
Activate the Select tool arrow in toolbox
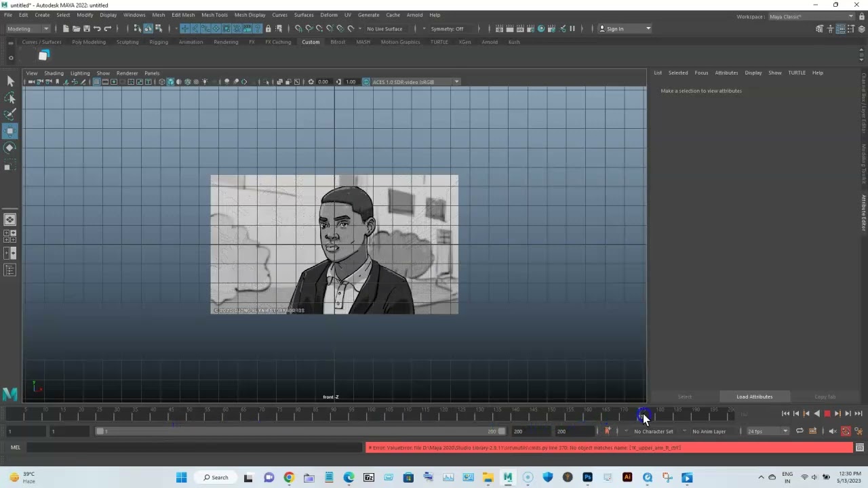point(10,81)
